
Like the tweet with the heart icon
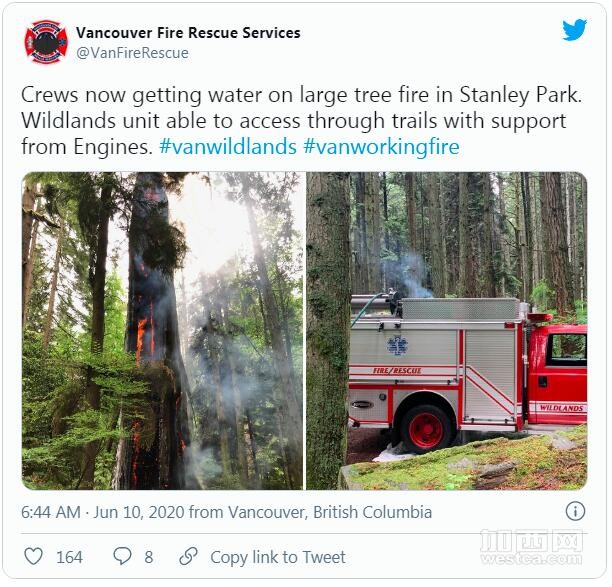(34, 556)
